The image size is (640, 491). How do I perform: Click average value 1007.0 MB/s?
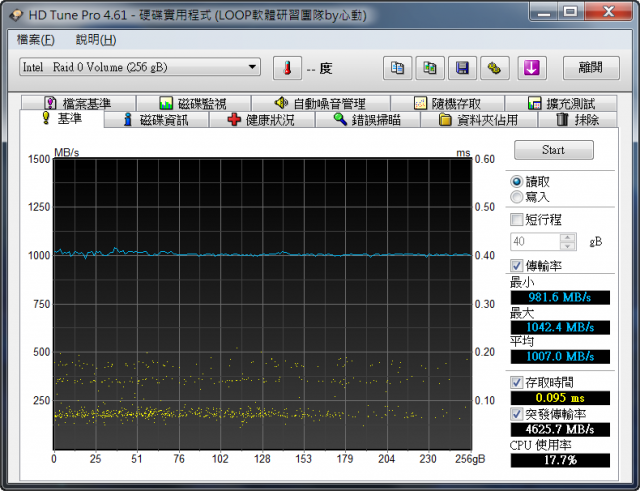[x=560, y=357]
